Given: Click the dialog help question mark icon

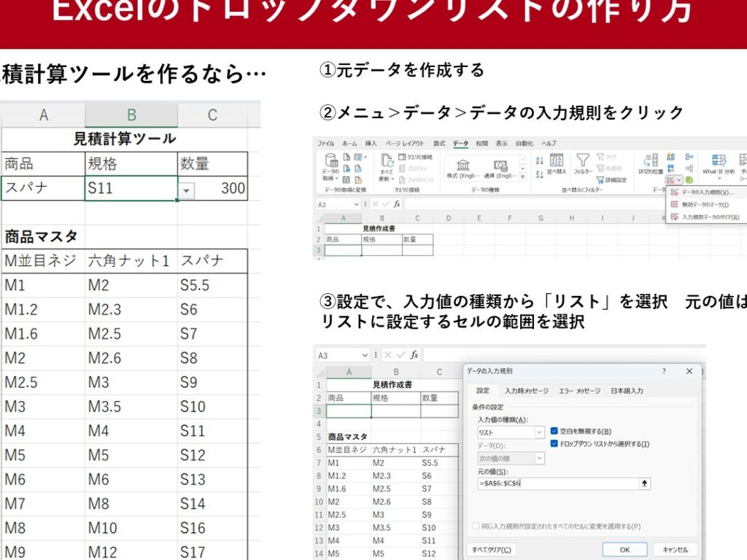Looking at the screenshot, I should 664,371.
